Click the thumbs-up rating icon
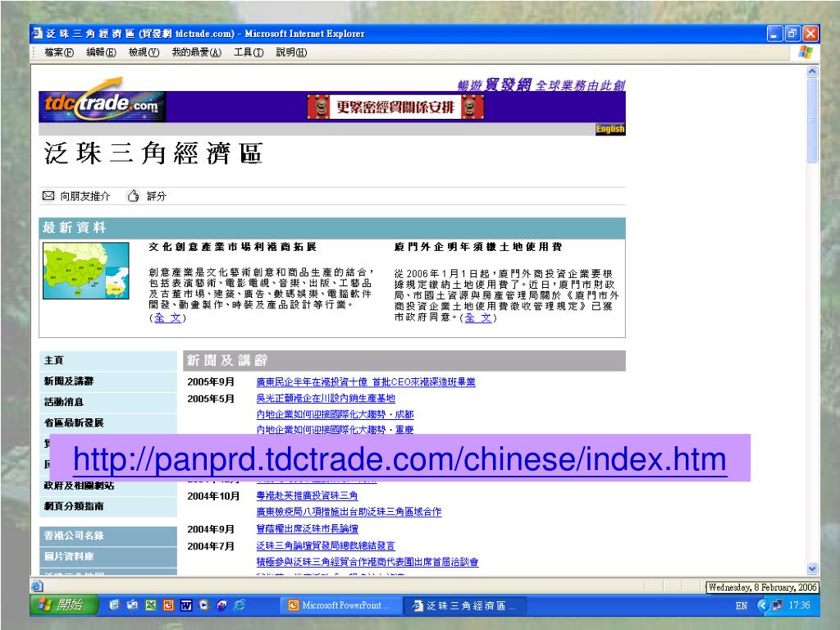 coord(134,196)
